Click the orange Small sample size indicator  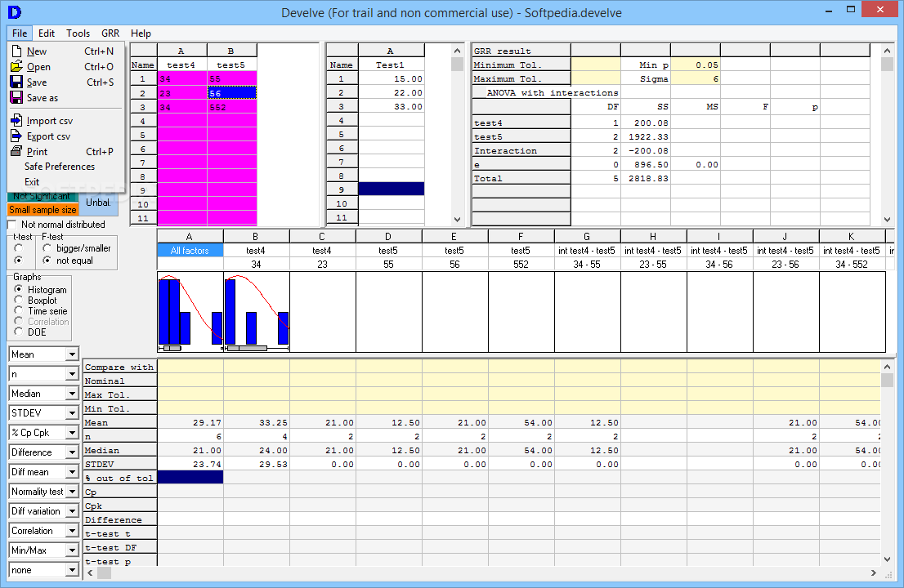coord(43,210)
